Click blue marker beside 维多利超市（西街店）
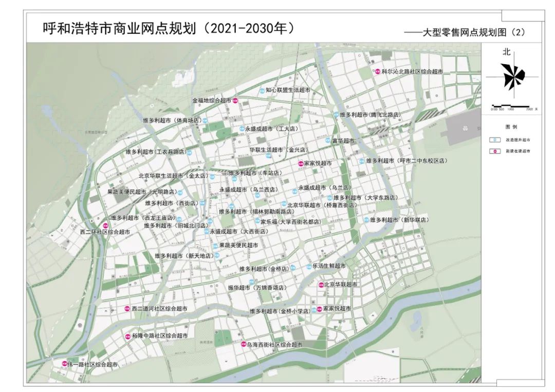 (x=202, y=203)
